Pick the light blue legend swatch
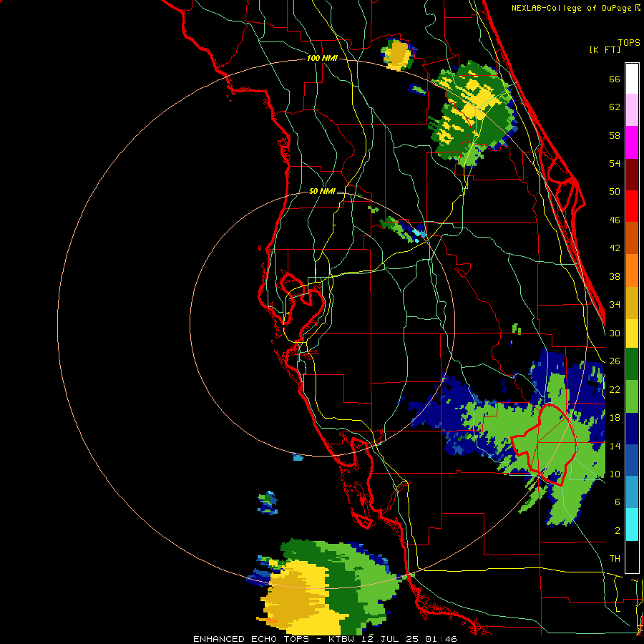The height and width of the screenshot is (644, 644). pos(632,492)
